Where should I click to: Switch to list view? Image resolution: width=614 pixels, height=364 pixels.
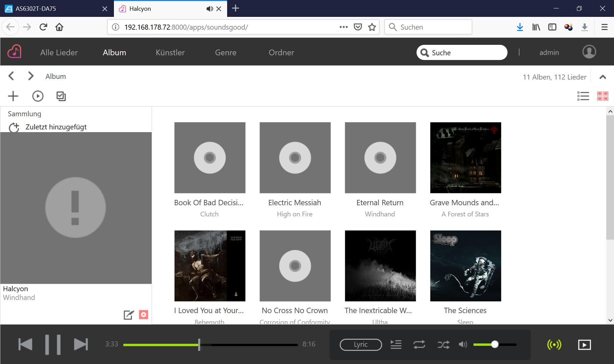point(583,96)
